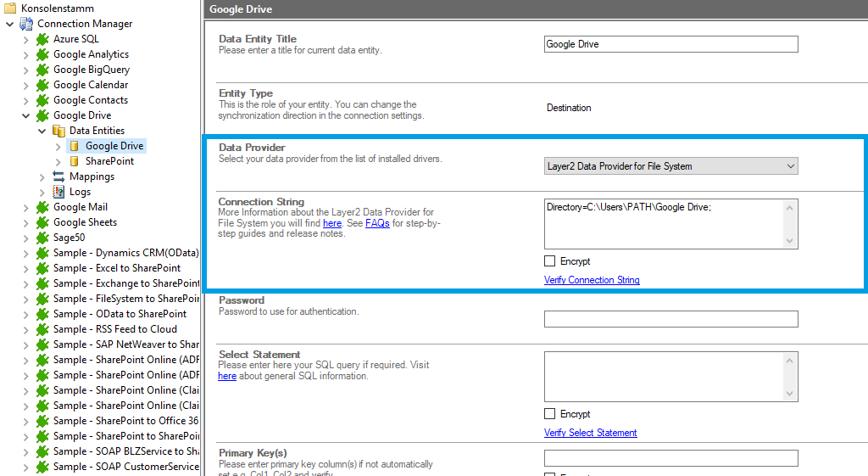
Task: Click the Password input field
Action: (x=671, y=319)
